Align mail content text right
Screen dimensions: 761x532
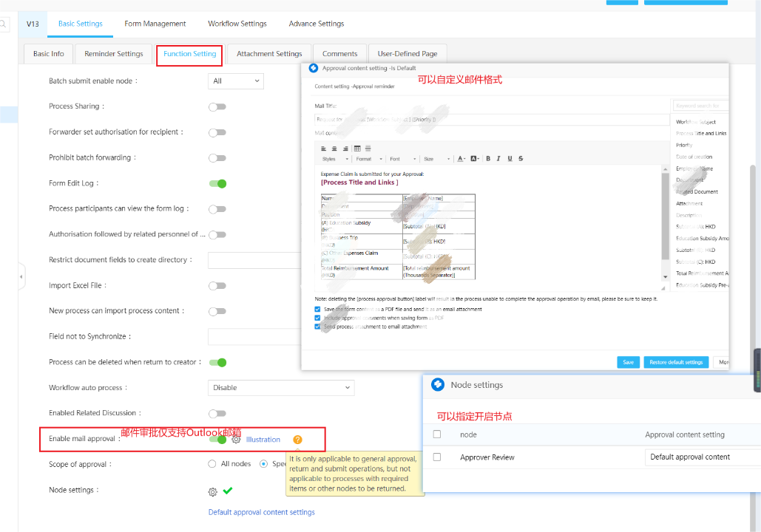[x=345, y=149]
